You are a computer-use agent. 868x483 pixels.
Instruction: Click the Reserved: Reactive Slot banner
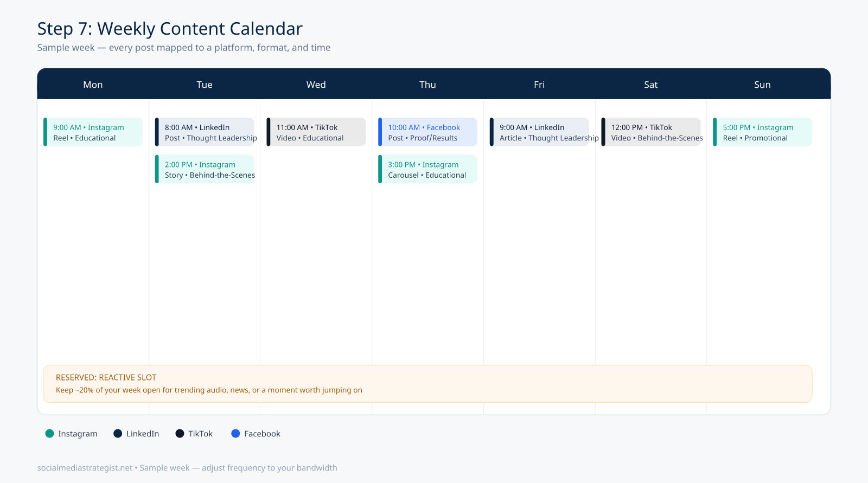click(427, 384)
